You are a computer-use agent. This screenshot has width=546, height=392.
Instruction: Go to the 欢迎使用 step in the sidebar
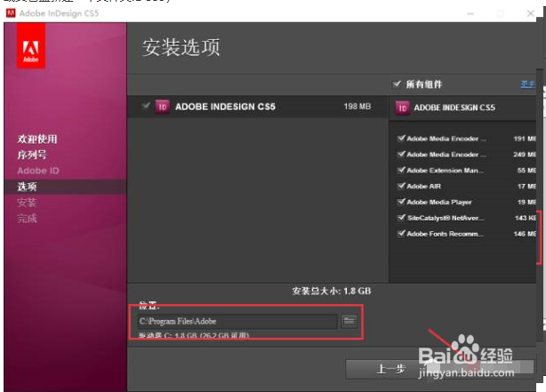click(x=37, y=139)
